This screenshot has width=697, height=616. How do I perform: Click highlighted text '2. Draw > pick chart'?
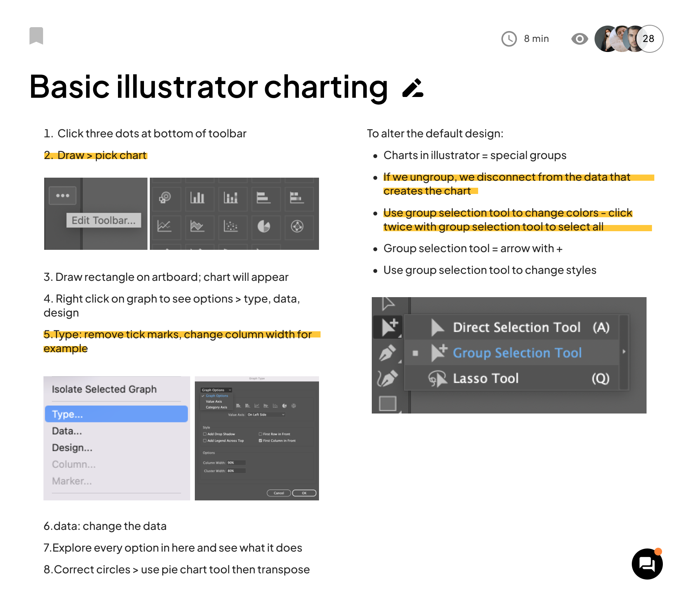(95, 155)
